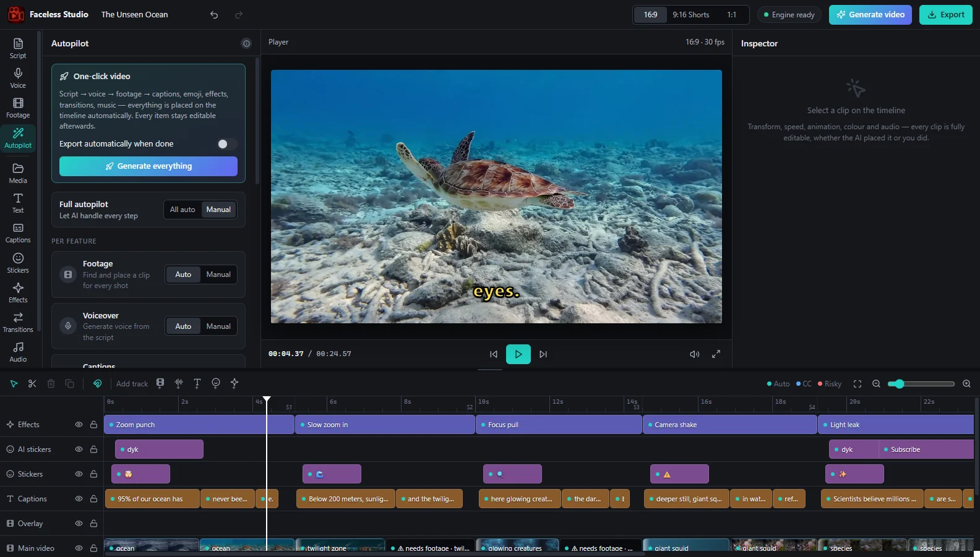The width and height of the screenshot is (980, 557).
Task: Click the Generate video button
Action: pyautogui.click(x=870, y=15)
